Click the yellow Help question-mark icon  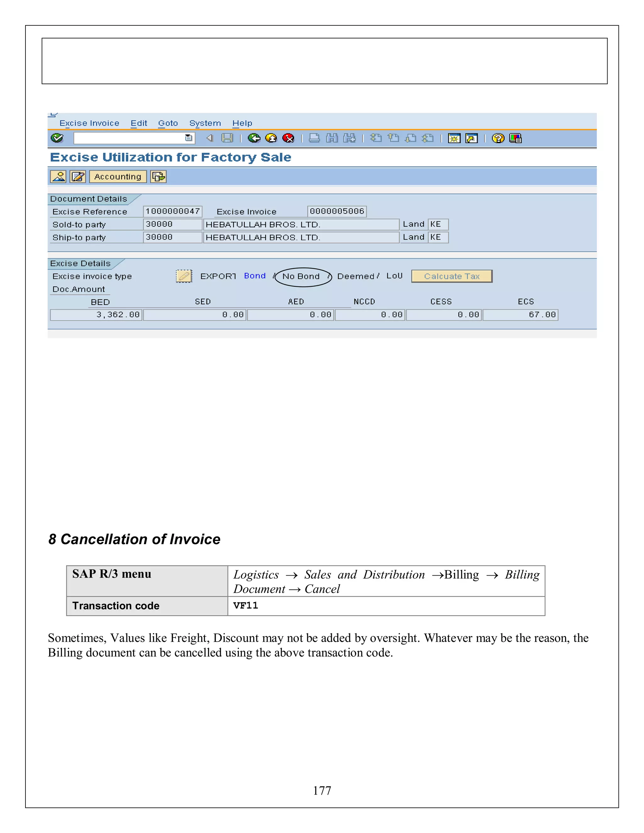tap(498, 138)
